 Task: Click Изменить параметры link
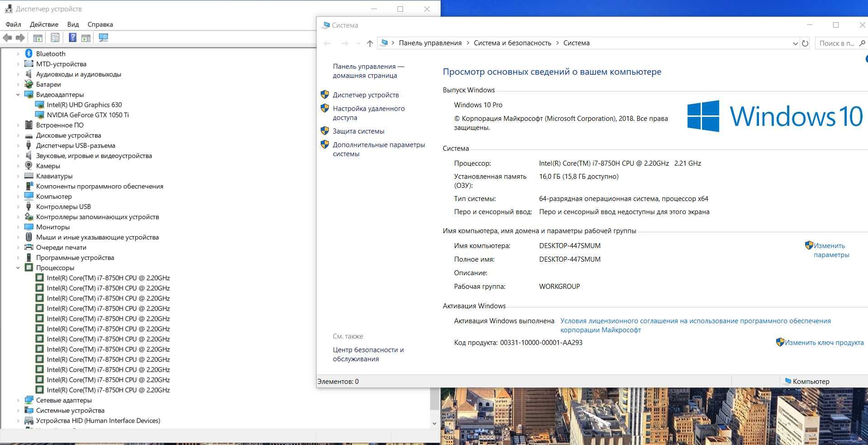[831, 250]
